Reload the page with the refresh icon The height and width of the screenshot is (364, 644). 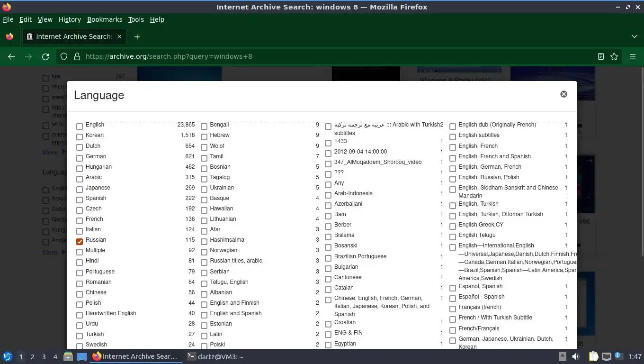(x=45, y=56)
